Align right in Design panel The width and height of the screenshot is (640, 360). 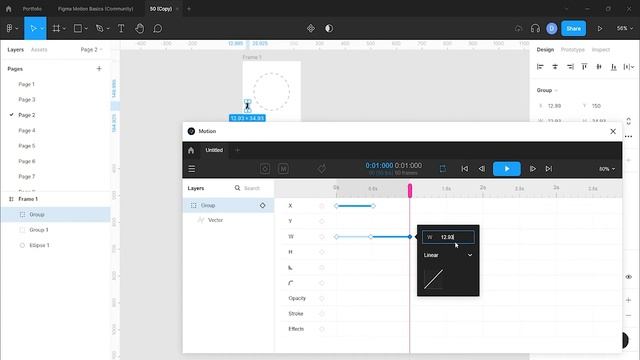click(x=570, y=67)
